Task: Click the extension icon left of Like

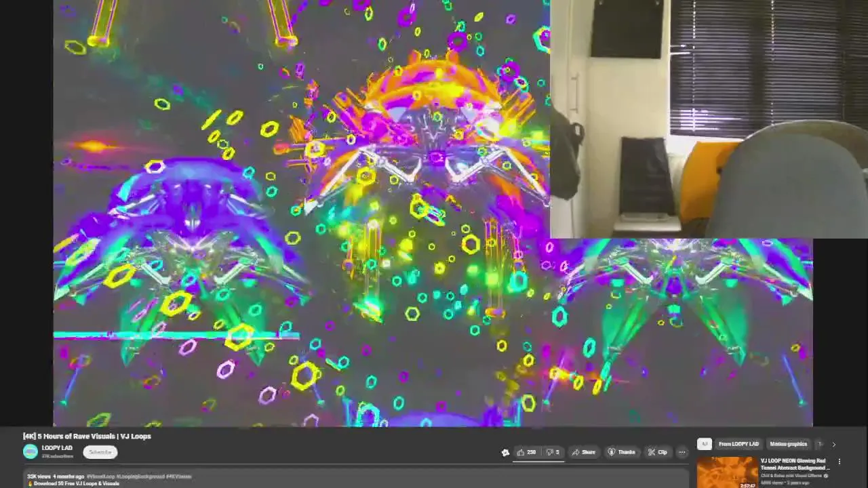Action: [505, 453]
